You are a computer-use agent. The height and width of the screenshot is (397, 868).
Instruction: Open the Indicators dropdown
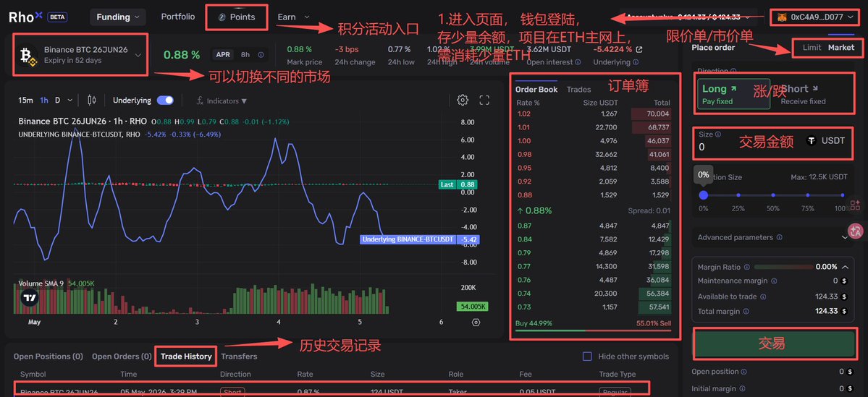(222, 101)
